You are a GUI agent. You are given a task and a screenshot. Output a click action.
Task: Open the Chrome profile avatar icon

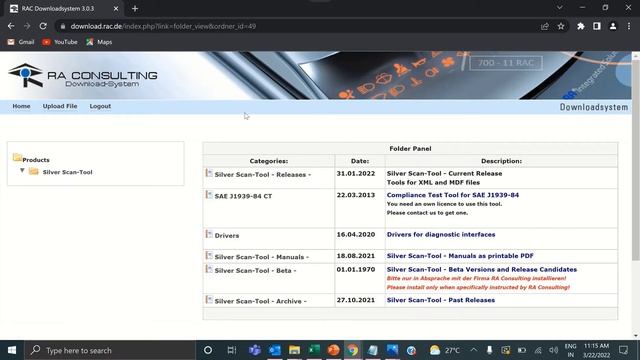pos(613,26)
